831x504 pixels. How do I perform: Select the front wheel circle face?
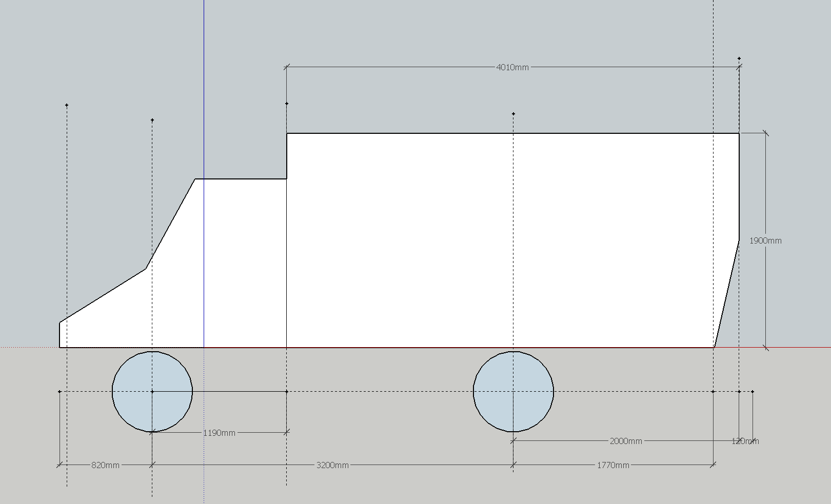tap(152, 392)
